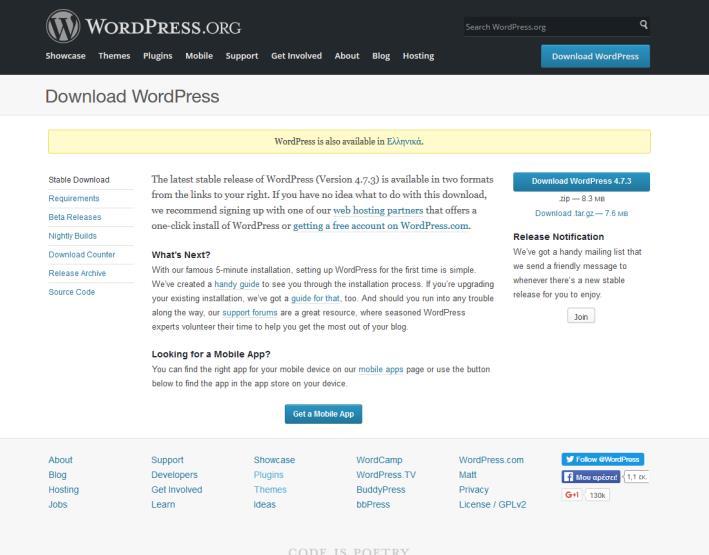Click the Facebook 1,1 εκ. count bubble
This screenshot has width=709, height=555.
pyautogui.click(x=637, y=477)
